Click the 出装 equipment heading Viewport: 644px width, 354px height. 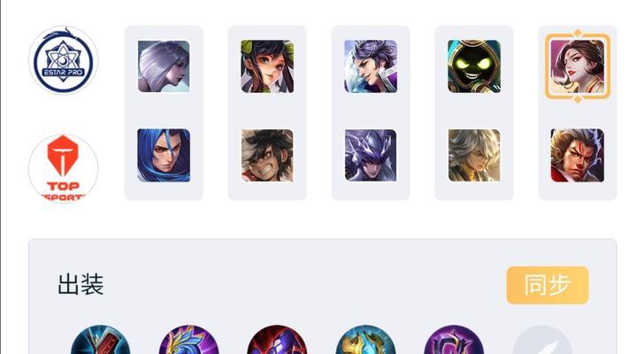[x=80, y=284]
